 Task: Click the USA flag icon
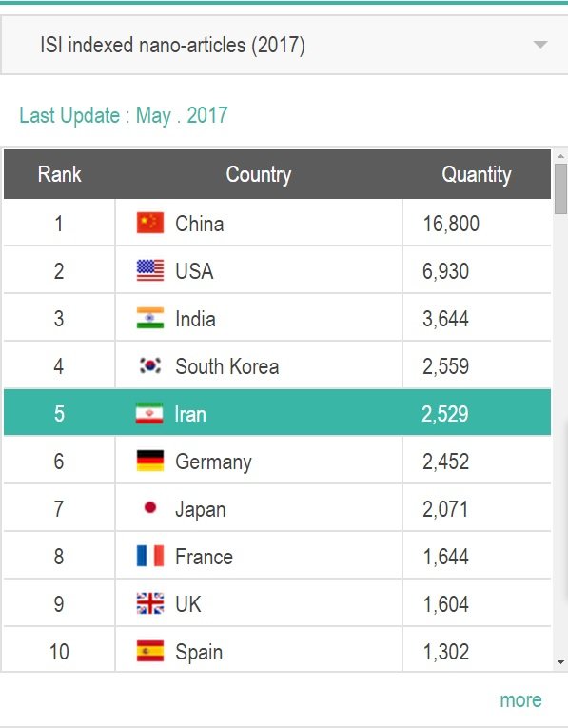click(x=150, y=270)
